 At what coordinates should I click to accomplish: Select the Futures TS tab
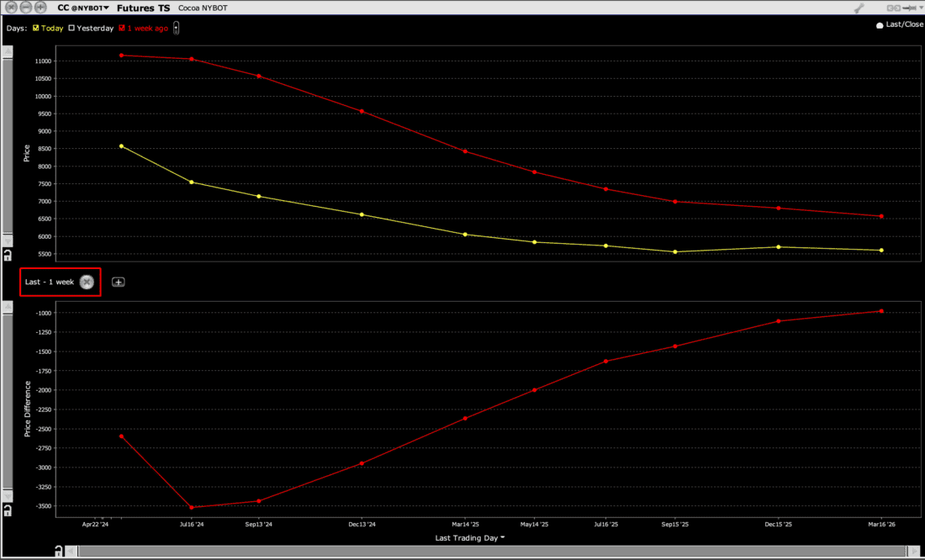click(x=144, y=8)
